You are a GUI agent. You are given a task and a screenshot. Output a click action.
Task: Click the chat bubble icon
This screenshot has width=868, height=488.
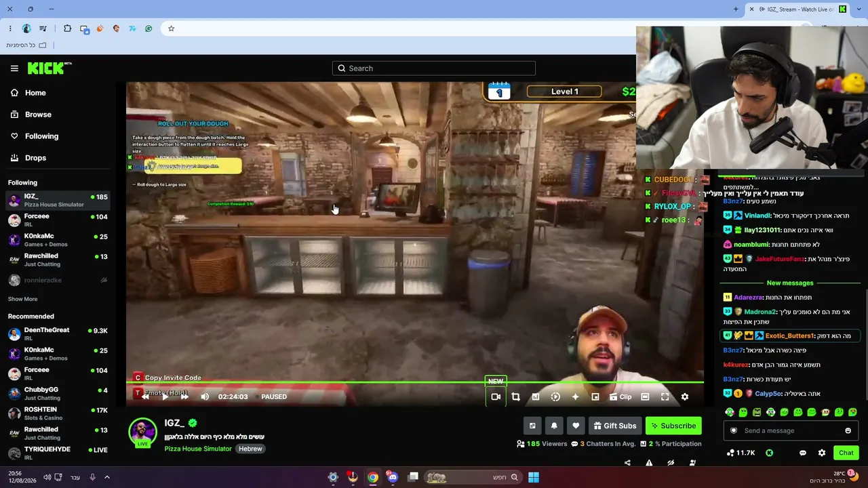coord(803,453)
